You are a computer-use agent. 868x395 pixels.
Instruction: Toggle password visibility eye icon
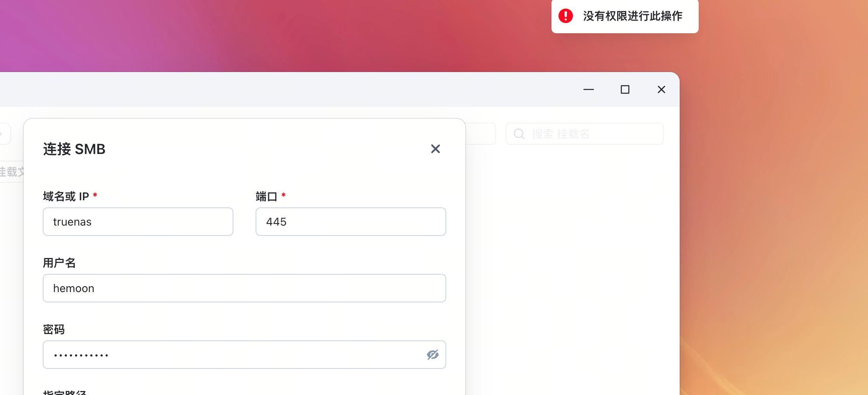click(x=433, y=355)
